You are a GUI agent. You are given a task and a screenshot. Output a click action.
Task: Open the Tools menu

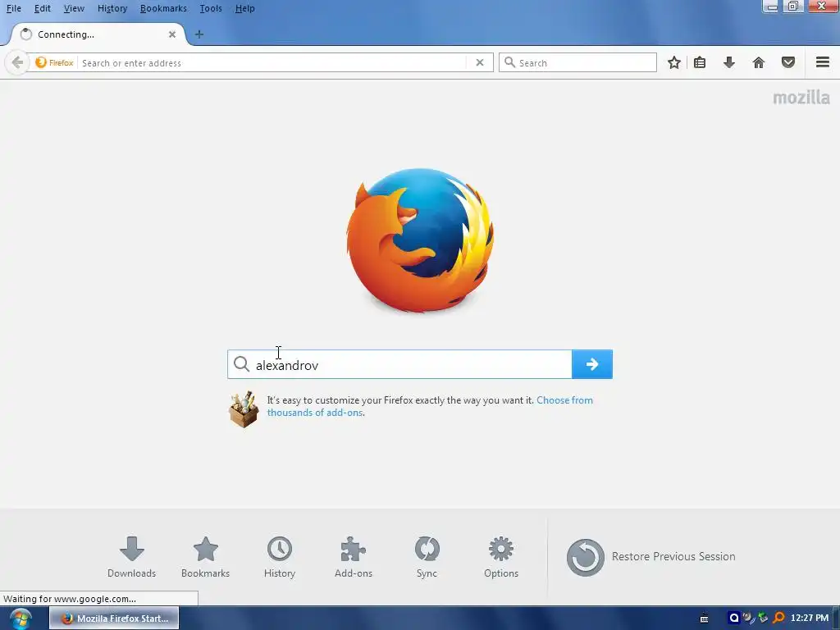pyautogui.click(x=211, y=8)
